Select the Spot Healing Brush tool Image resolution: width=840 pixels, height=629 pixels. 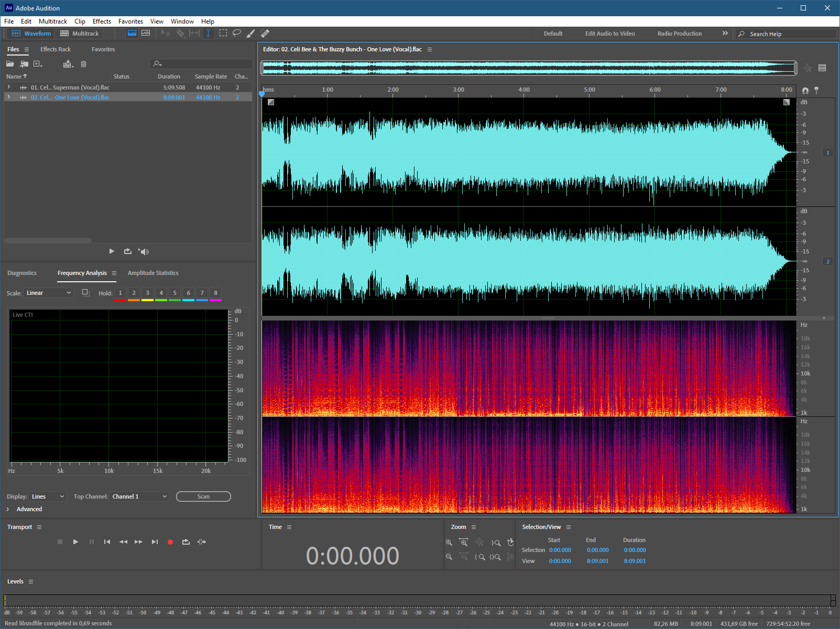pos(265,33)
